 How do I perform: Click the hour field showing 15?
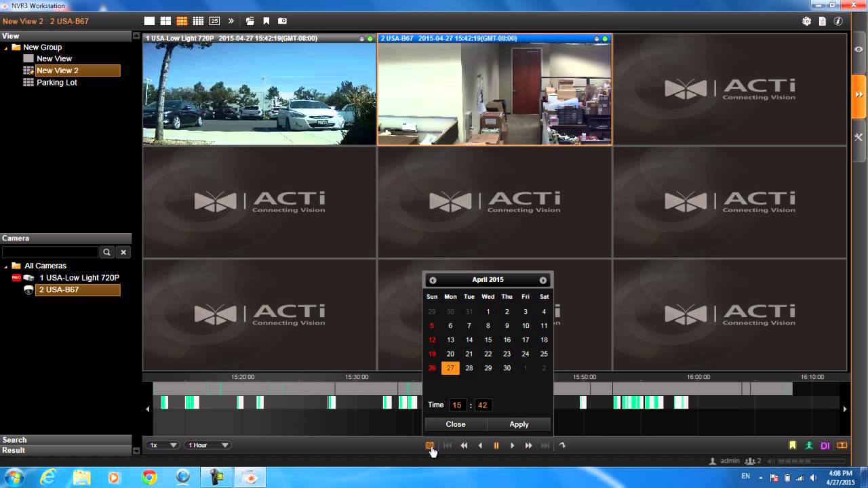click(x=457, y=405)
